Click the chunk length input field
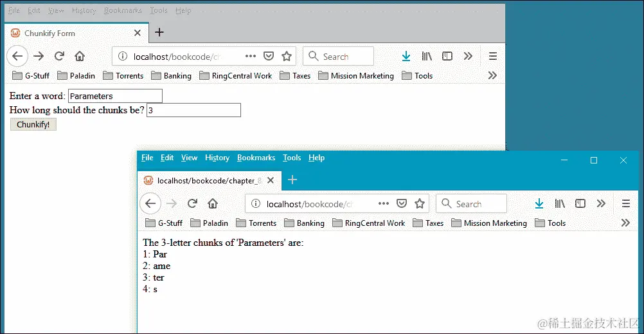 click(x=193, y=110)
